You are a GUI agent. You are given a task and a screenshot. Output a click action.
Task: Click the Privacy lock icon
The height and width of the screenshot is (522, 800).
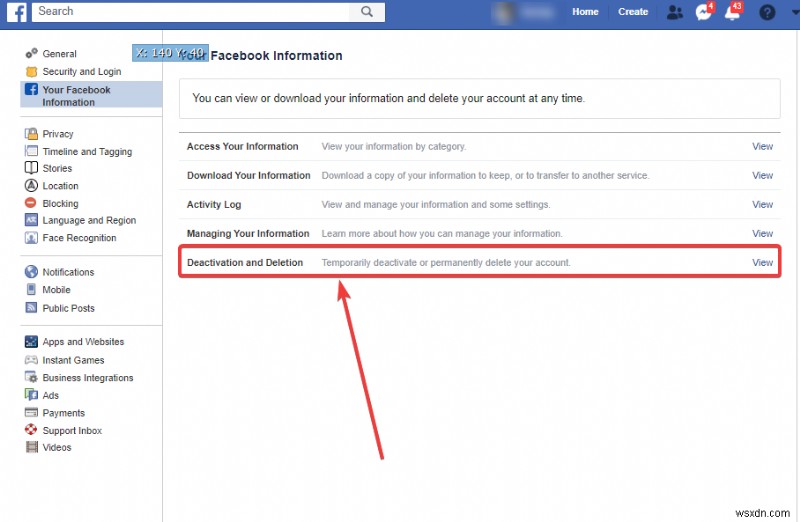pos(31,134)
